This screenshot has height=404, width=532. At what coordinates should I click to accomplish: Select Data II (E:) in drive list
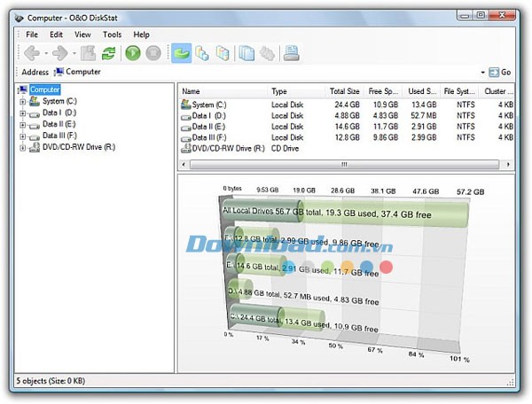click(x=209, y=127)
